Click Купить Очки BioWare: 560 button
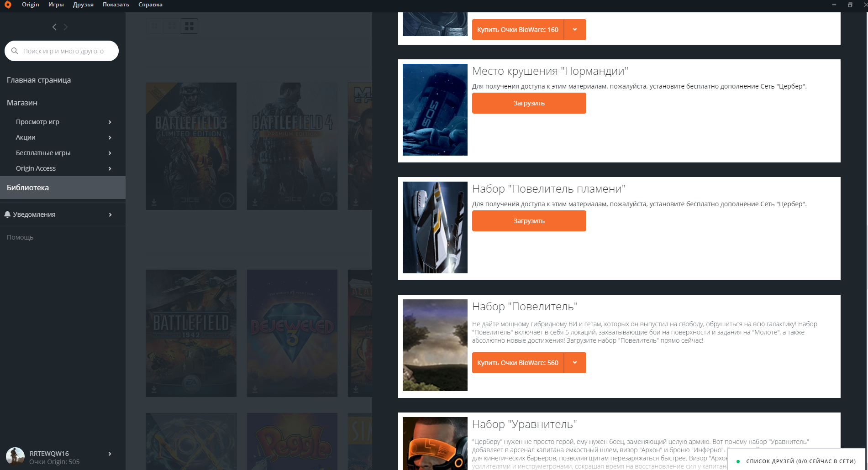 click(x=518, y=363)
